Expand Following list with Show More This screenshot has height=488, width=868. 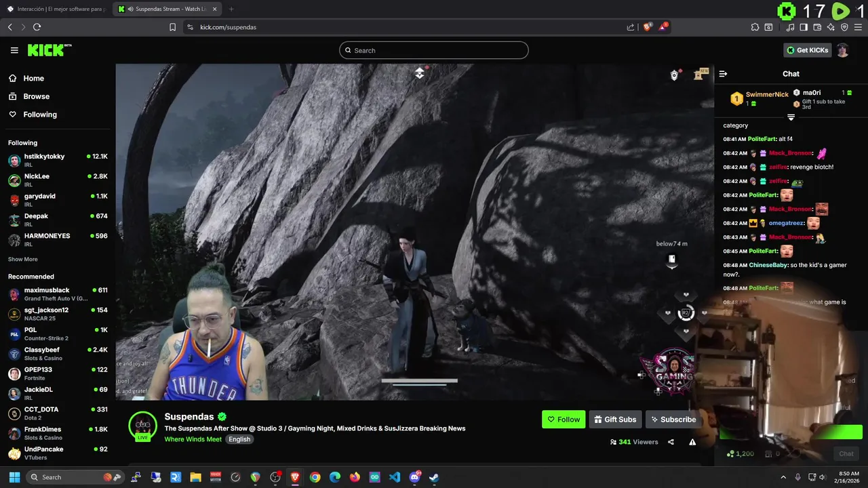[x=23, y=259]
